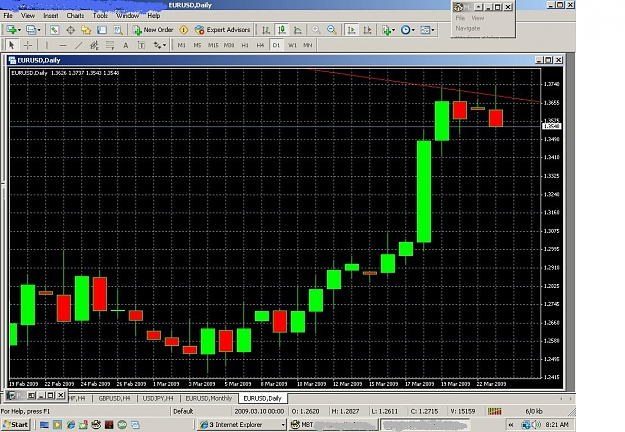Select the Vertical Line tool

click(x=47, y=45)
